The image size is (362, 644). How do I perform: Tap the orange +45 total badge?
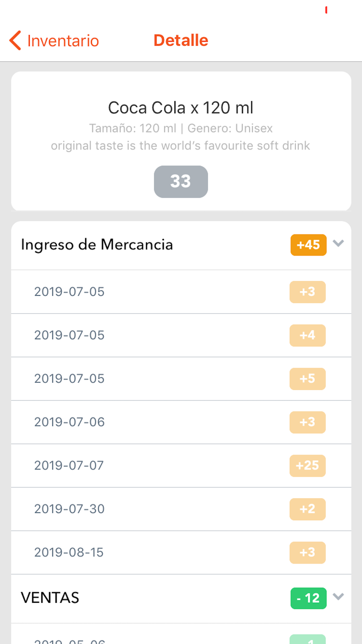point(308,245)
